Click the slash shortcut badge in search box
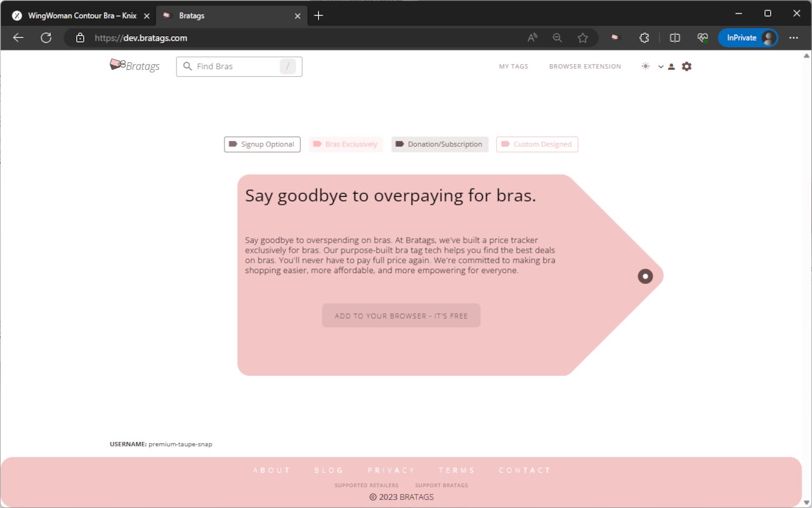Viewport: 812px width, 508px height. click(x=288, y=66)
